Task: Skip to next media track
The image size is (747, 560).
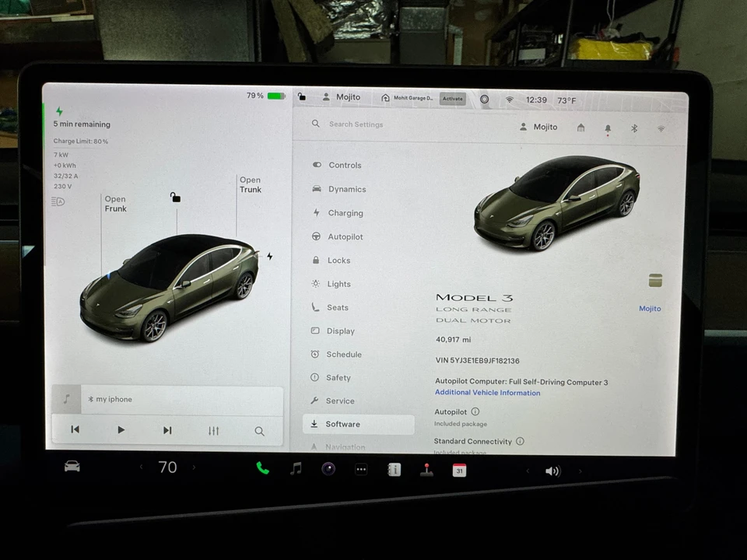Action: pos(167,430)
